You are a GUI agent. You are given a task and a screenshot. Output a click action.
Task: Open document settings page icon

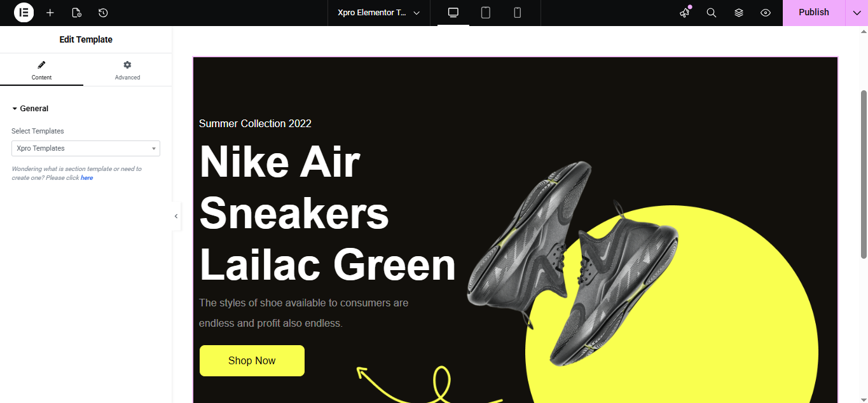76,13
